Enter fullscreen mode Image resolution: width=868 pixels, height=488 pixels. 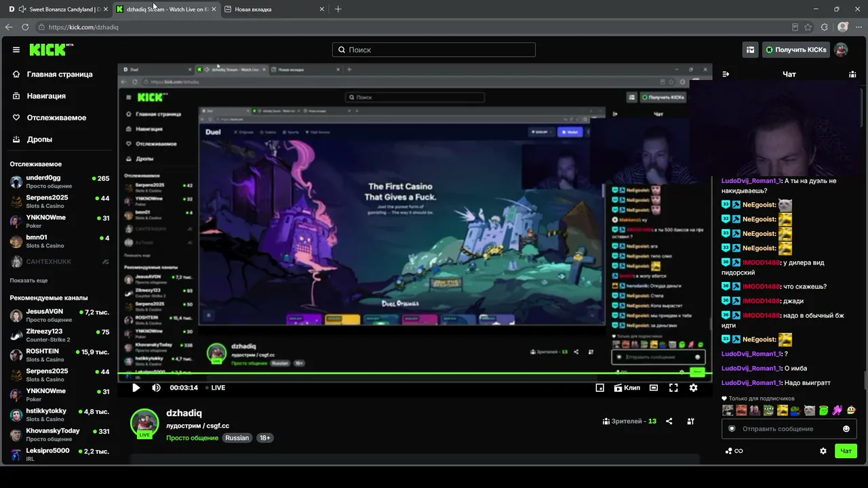click(673, 388)
